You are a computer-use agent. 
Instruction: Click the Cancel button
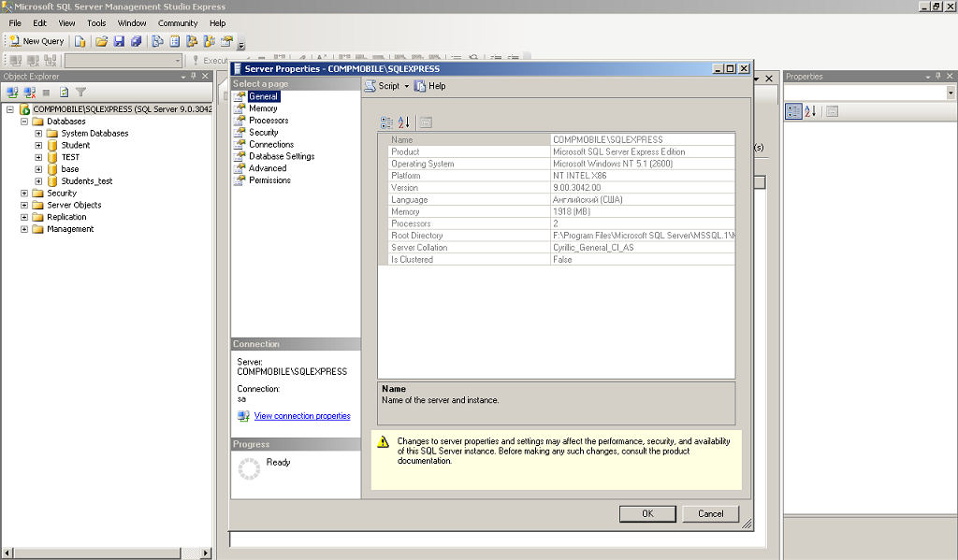tap(711, 514)
